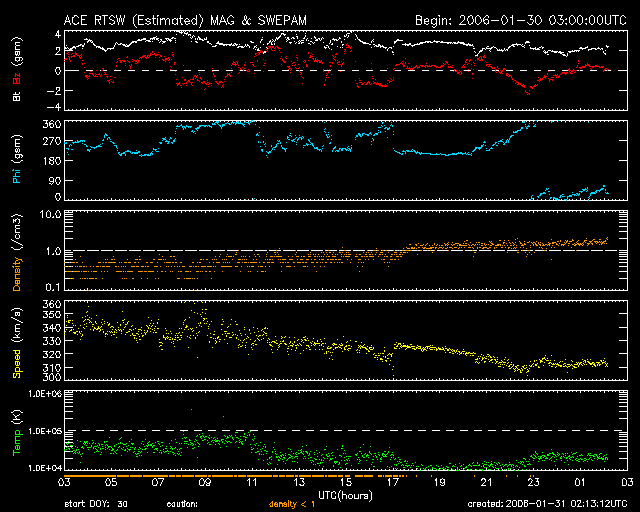Click hour label '13' on time axis
Image resolution: width=640 pixels, height=512 pixels.
click(299, 483)
